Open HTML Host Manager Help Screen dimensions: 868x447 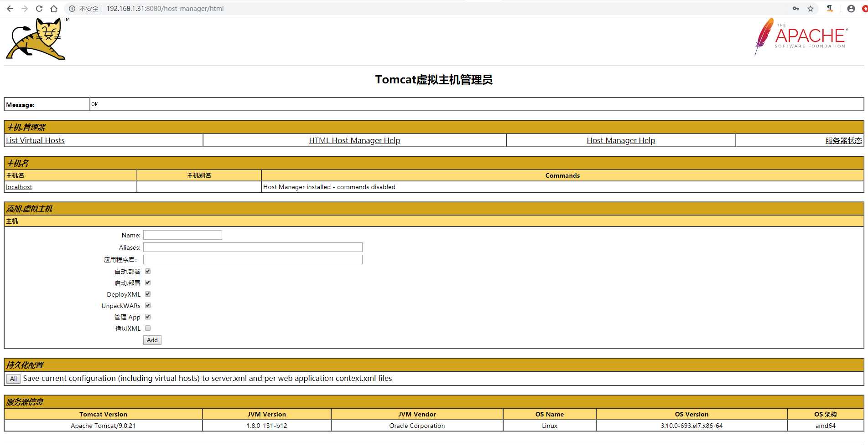(354, 140)
